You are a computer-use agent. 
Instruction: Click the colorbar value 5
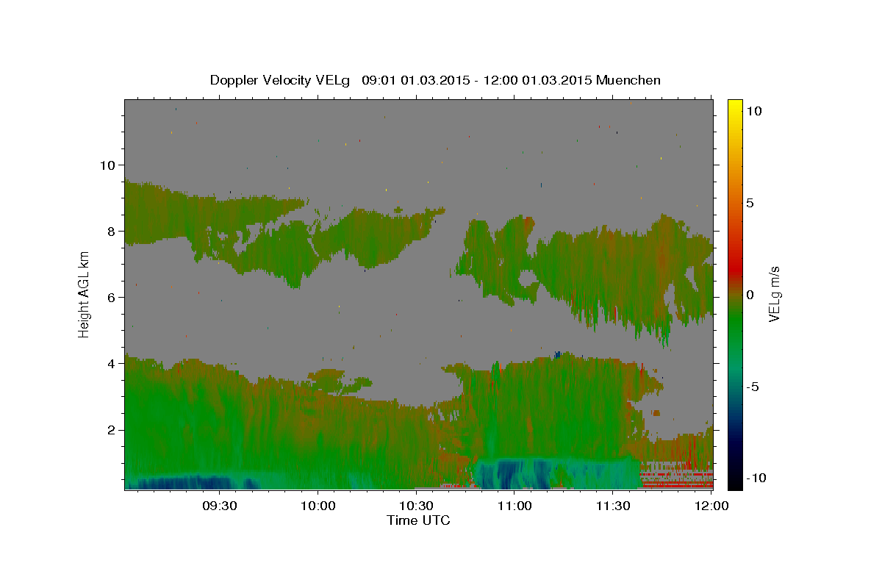(x=749, y=203)
